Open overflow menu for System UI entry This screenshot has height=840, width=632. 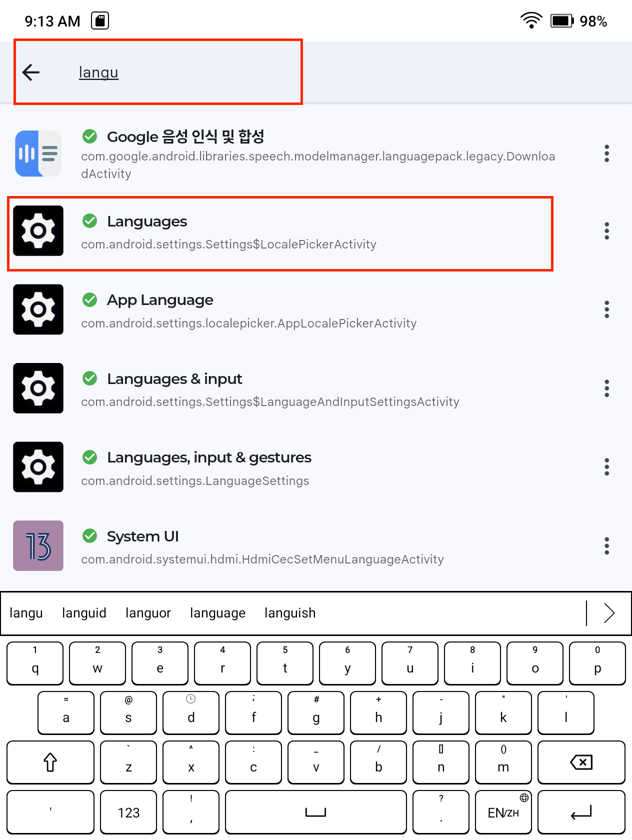(606, 546)
